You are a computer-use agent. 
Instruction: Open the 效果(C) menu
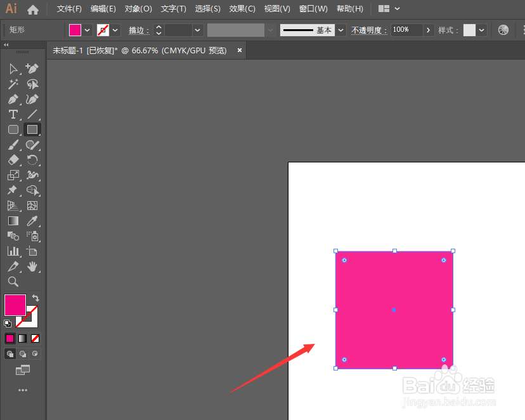click(x=242, y=9)
